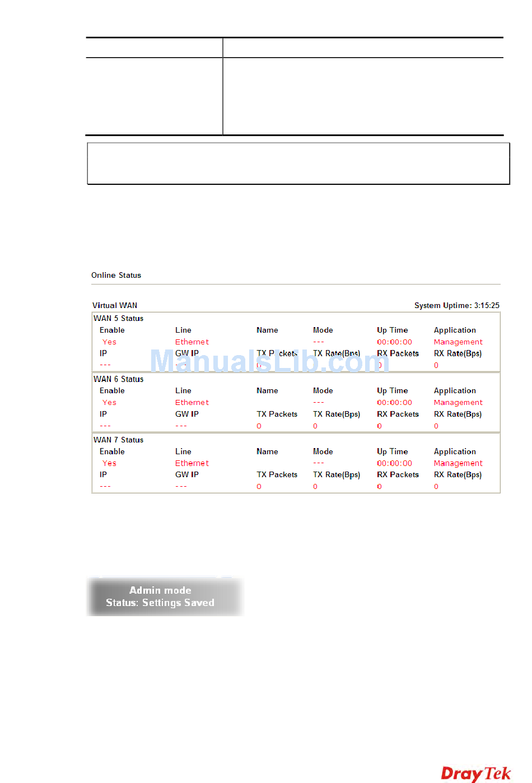Click the GW IP label in WAN 7
532x783 pixels.
pos(187,474)
